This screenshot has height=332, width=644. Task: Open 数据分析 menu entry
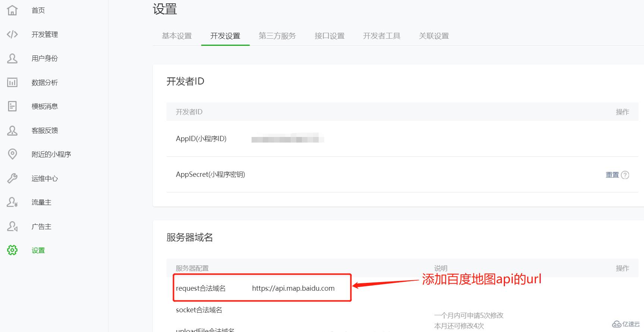point(45,83)
